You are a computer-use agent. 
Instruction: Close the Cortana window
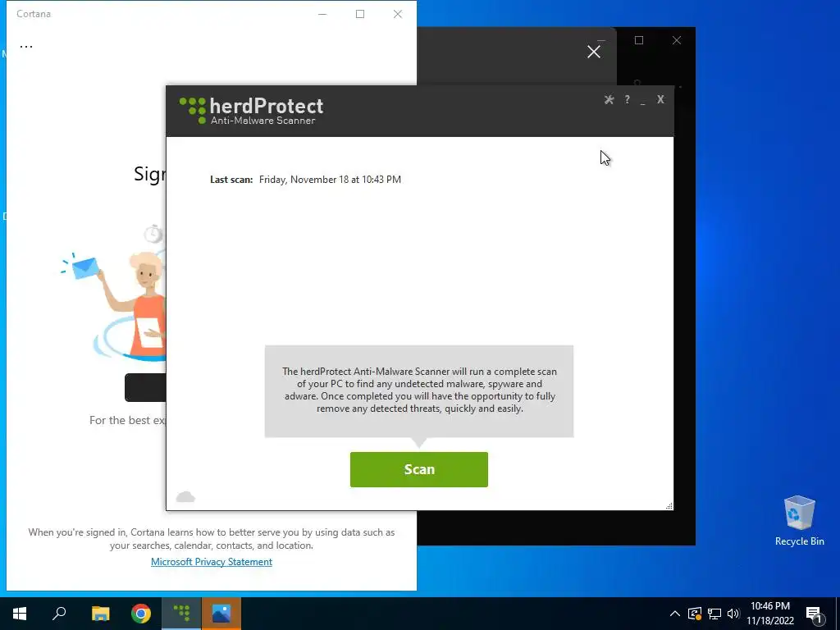398,14
